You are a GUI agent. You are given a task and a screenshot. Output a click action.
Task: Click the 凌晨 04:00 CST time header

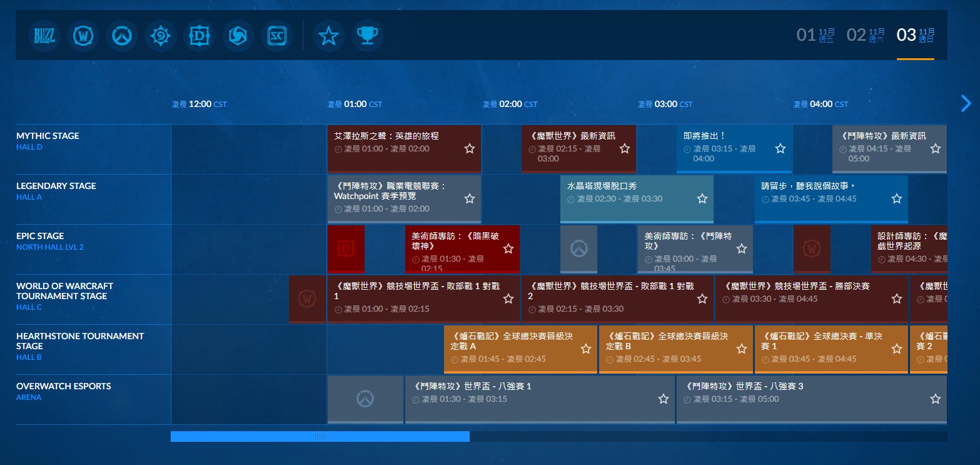pyautogui.click(x=821, y=105)
